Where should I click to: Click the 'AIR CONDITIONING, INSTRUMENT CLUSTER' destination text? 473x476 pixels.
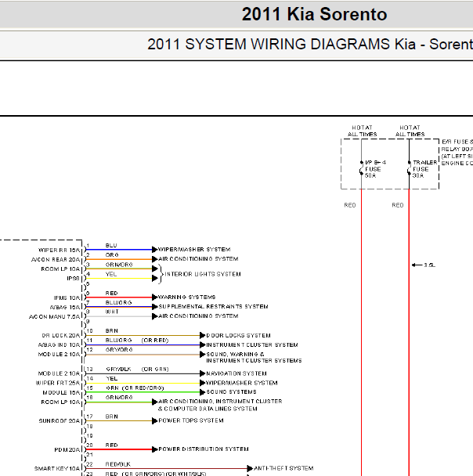pos(220,402)
